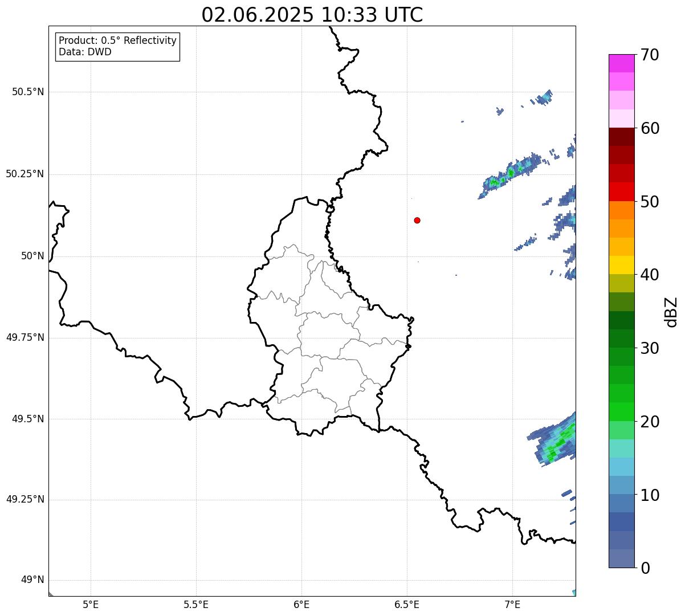Click the "Product: 0.5° Reflectivity" label
This screenshot has width=685, height=616.
pyautogui.click(x=117, y=40)
